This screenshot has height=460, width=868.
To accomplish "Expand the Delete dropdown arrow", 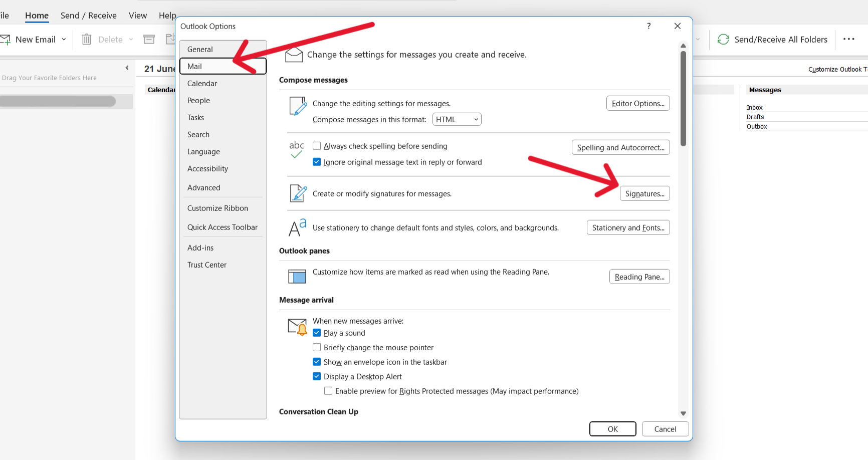I will pos(131,39).
